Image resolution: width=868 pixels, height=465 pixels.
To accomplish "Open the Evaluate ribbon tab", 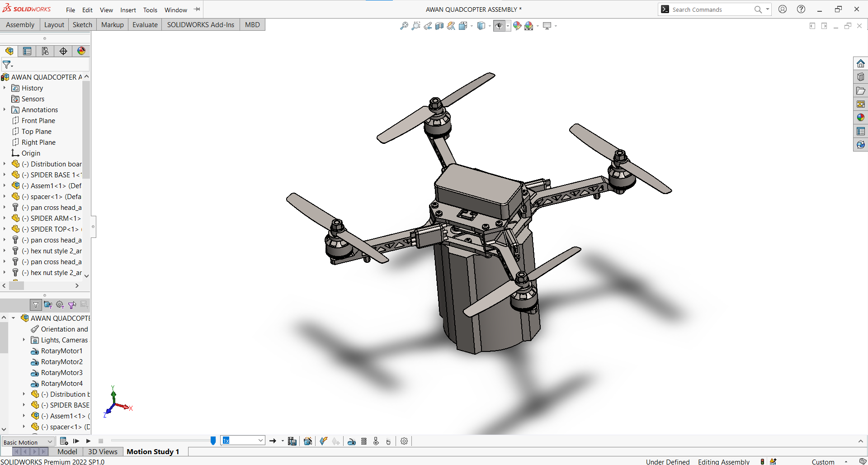I will 145,25.
